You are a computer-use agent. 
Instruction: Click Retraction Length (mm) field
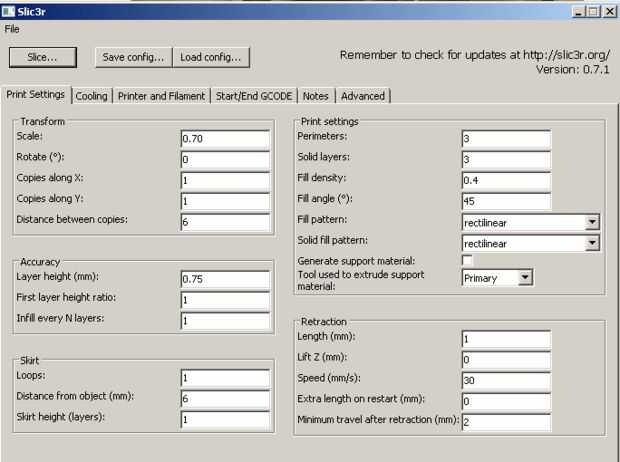(x=506, y=339)
